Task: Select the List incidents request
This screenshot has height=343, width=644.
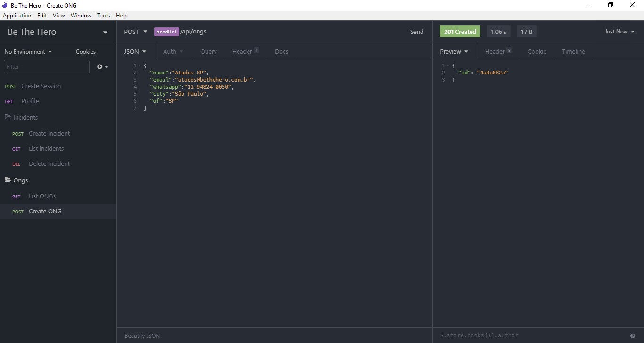Action: point(58,149)
